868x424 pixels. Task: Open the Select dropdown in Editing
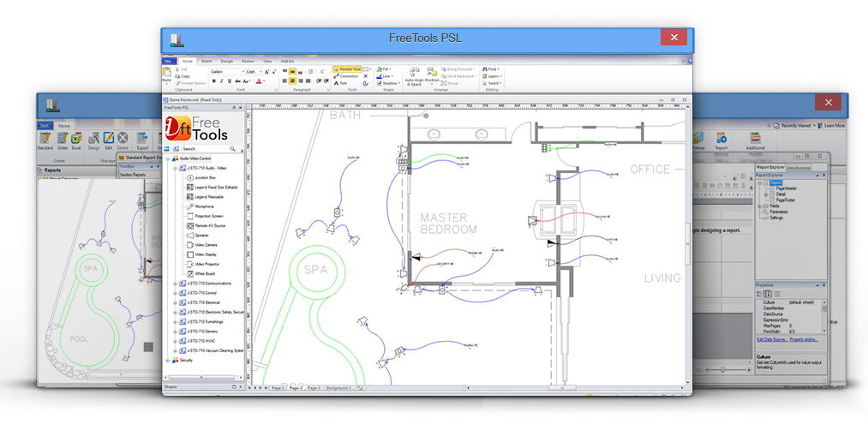[x=492, y=83]
